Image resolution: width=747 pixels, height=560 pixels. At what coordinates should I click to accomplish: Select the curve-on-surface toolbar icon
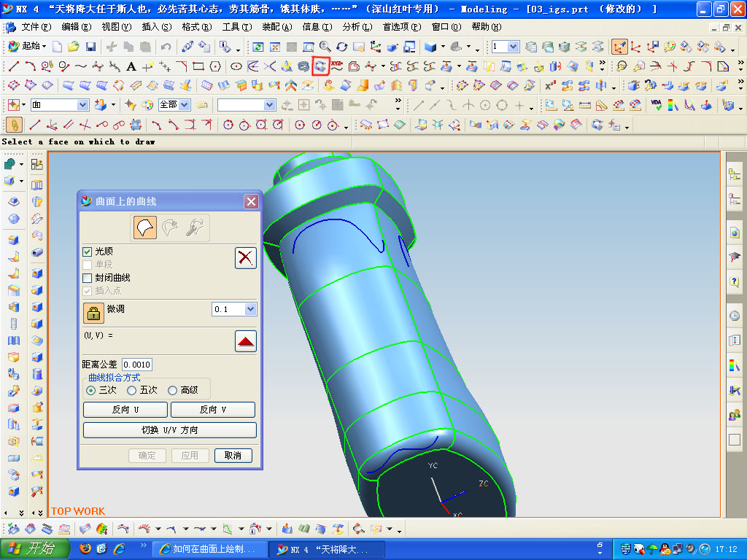point(320,66)
